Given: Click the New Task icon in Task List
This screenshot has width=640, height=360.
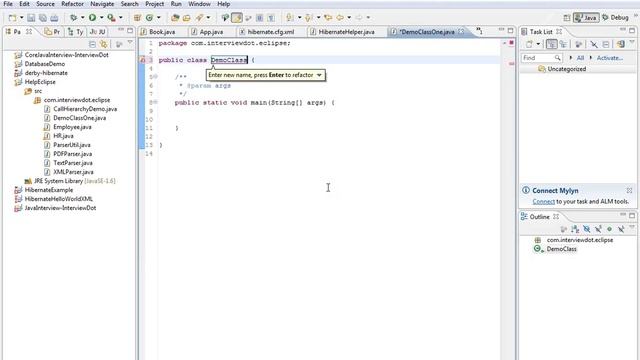Looking at the screenshot, I should [x=529, y=44].
